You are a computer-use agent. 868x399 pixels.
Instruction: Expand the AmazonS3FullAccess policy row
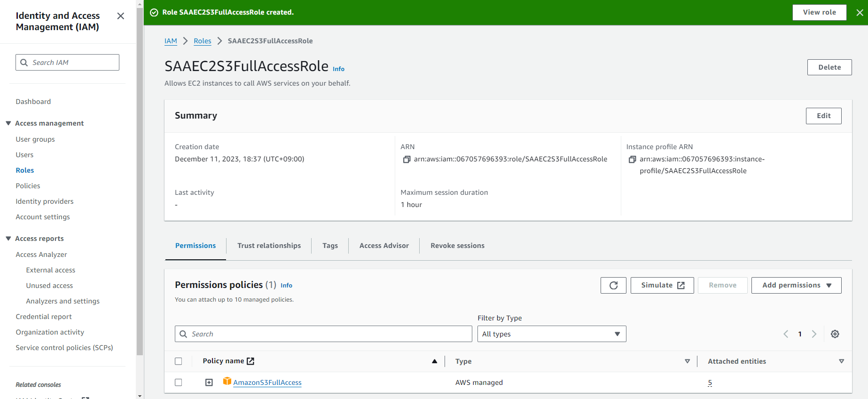(209, 383)
